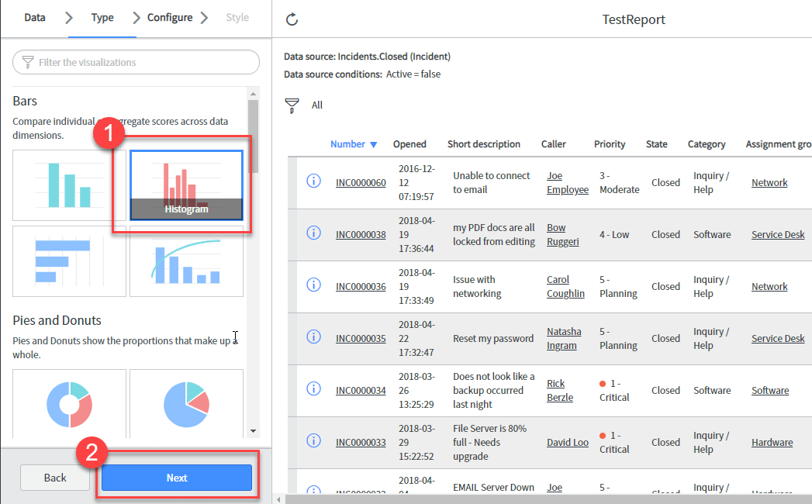Image resolution: width=812 pixels, height=504 pixels.
Task: Sort by the Opened column
Action: (x=409, y=144)
